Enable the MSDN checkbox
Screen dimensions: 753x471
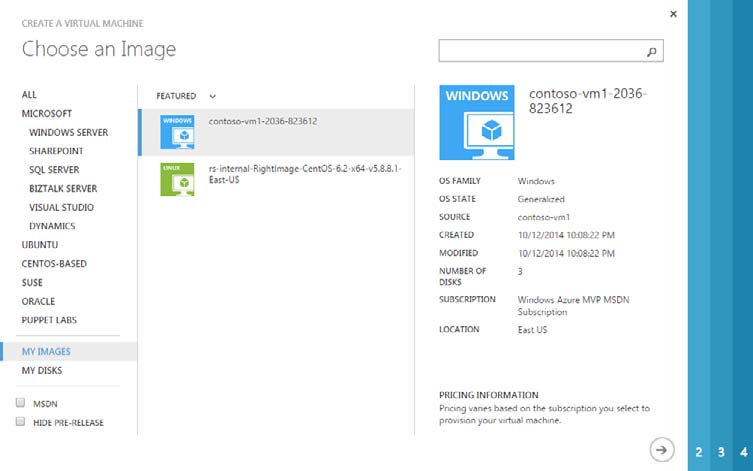21,403
